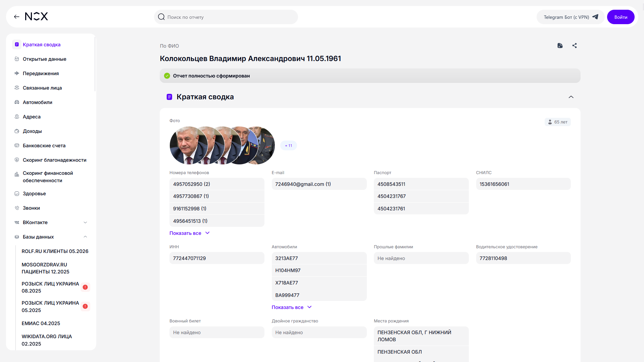Click the back arrow icon
This screenshot has width=644, height=362.
point(16,17)
